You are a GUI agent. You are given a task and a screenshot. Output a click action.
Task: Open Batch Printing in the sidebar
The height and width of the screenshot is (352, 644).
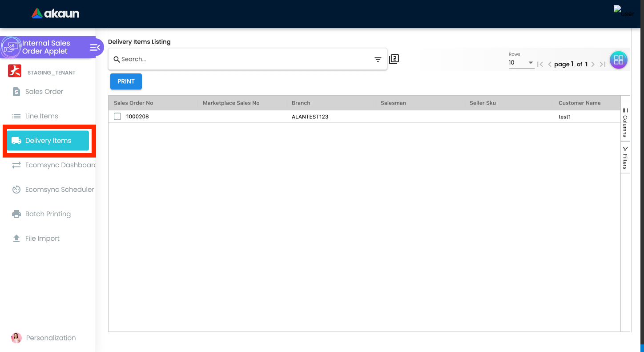[x=48, y=214]
